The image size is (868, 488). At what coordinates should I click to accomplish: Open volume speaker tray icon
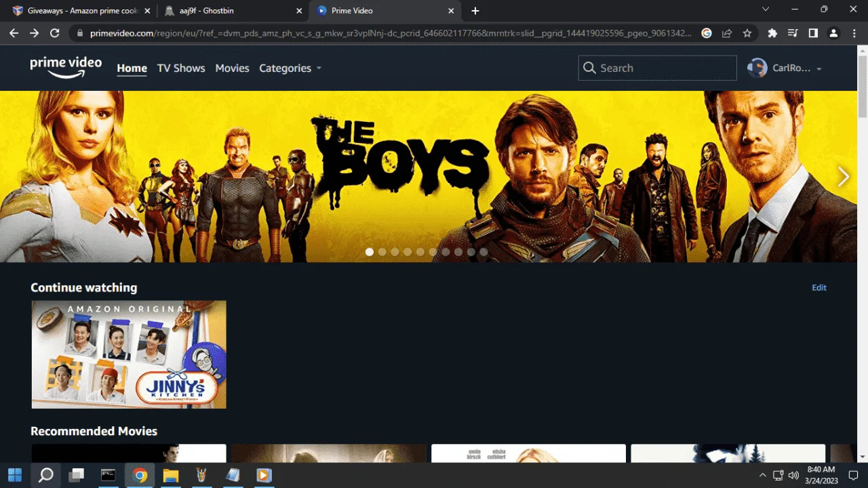794,475
